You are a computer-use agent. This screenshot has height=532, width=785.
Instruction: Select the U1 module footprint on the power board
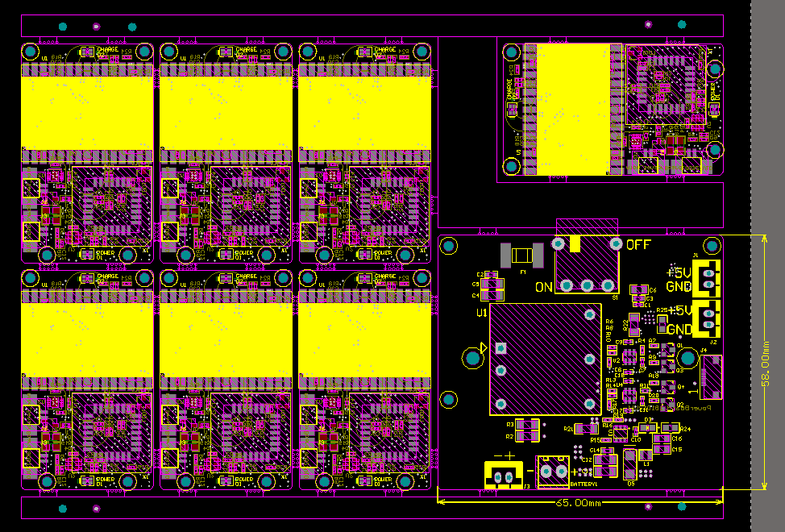pyautogui.click(x=545, y=360)
